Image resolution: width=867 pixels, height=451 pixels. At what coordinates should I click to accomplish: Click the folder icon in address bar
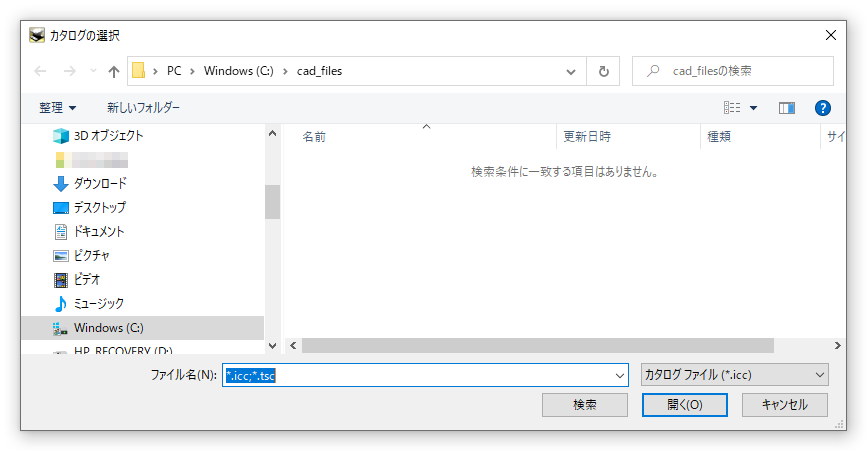click(x=139, y=71)
